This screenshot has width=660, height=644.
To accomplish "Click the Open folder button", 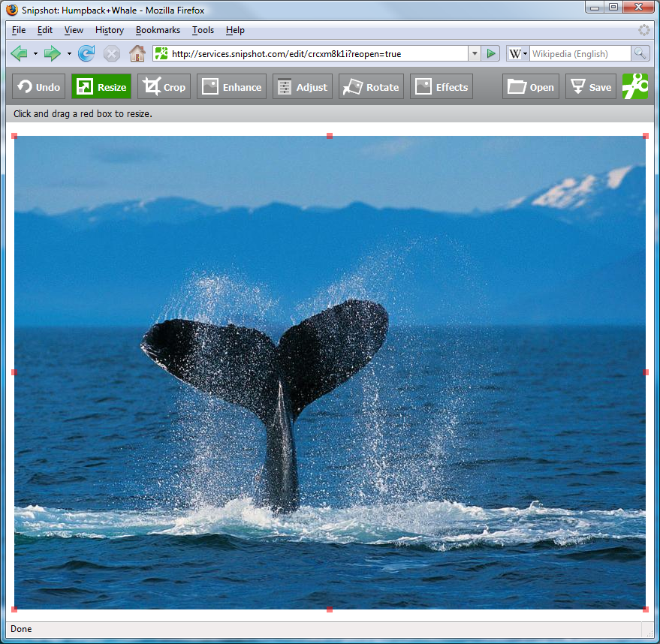I will click(x=531, y=87).
